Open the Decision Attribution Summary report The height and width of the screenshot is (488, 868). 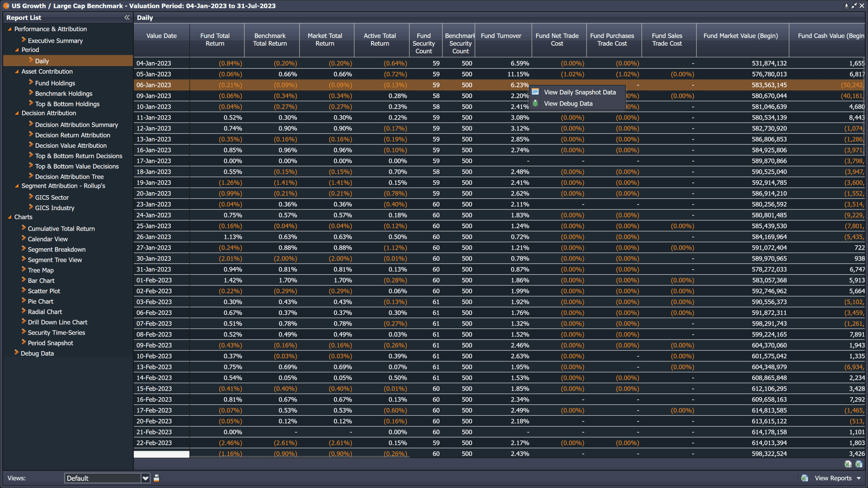click(x=76, y=125)
